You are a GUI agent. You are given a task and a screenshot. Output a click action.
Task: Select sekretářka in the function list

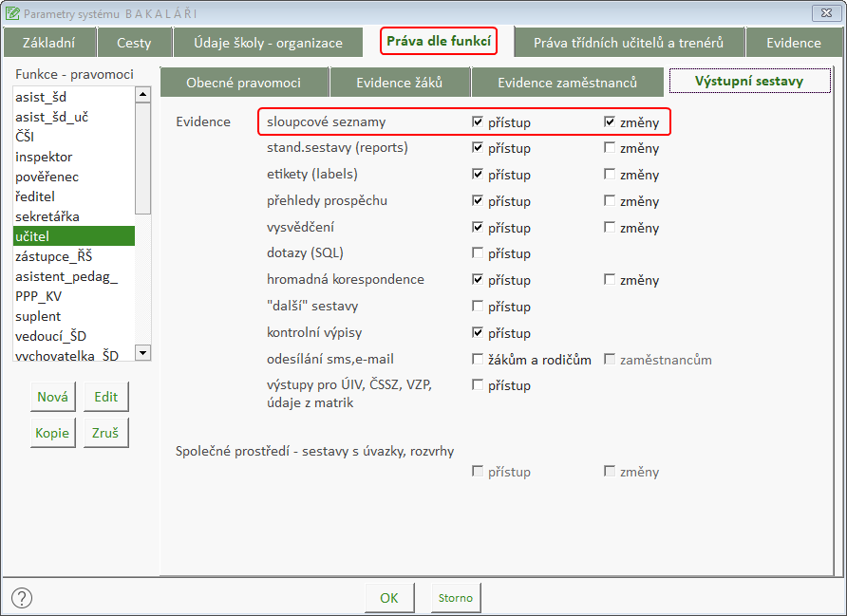click(47, 216)
